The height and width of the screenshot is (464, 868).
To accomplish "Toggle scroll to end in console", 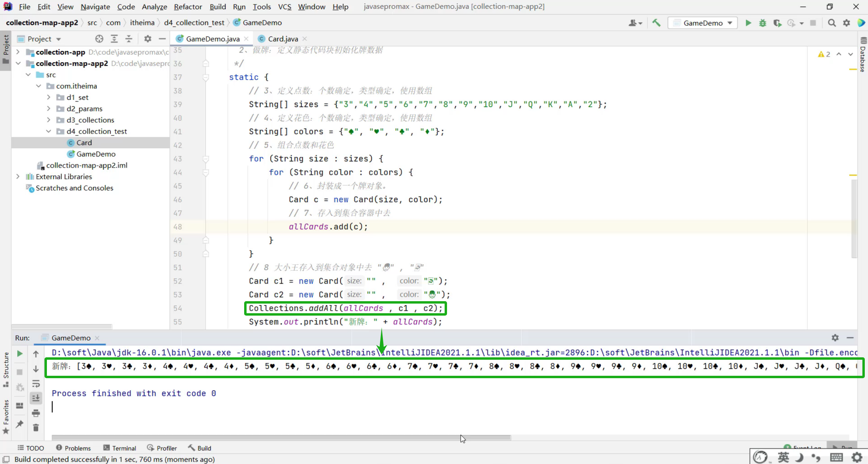I will click(x=36, y=398).
